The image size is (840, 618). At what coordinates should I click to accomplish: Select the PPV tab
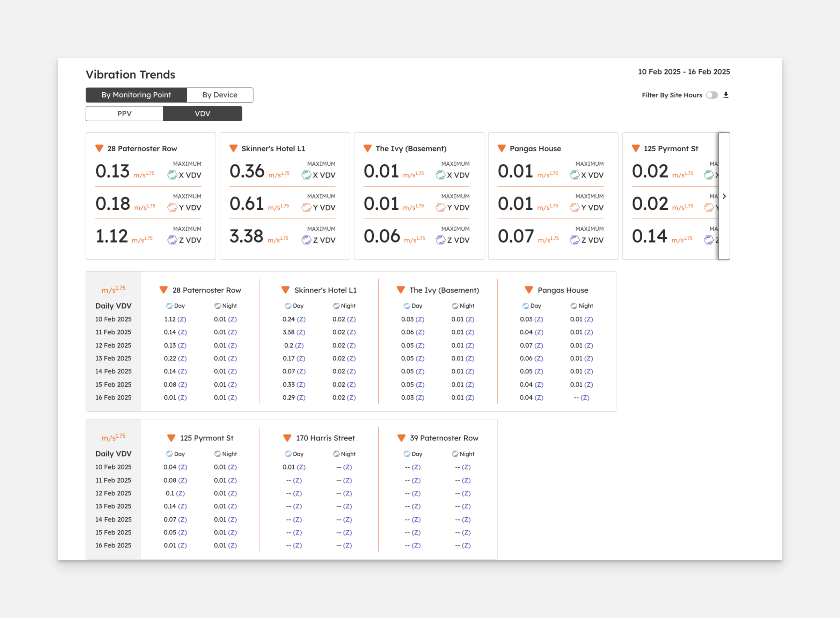124,114
